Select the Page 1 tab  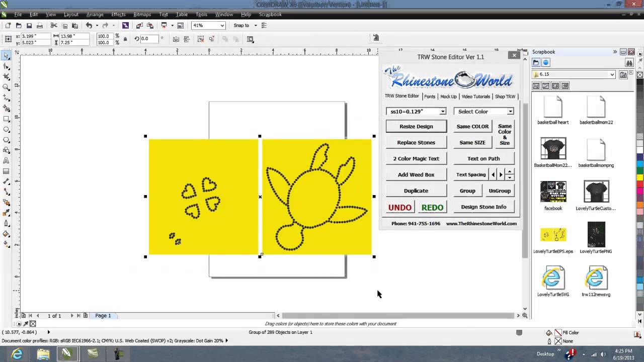pos(103,316)
